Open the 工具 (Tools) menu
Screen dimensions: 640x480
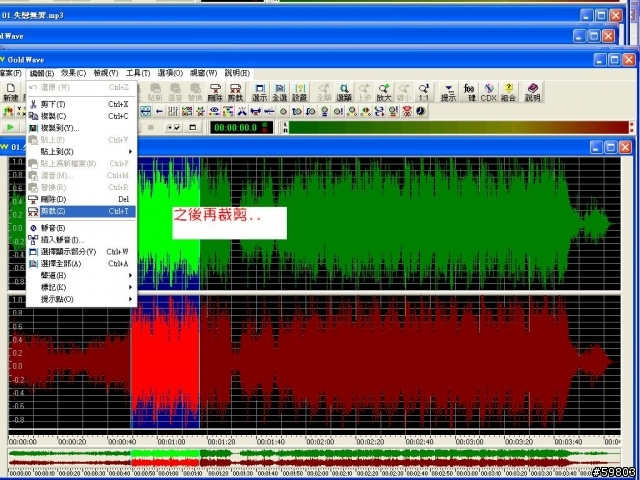point(138,73)
